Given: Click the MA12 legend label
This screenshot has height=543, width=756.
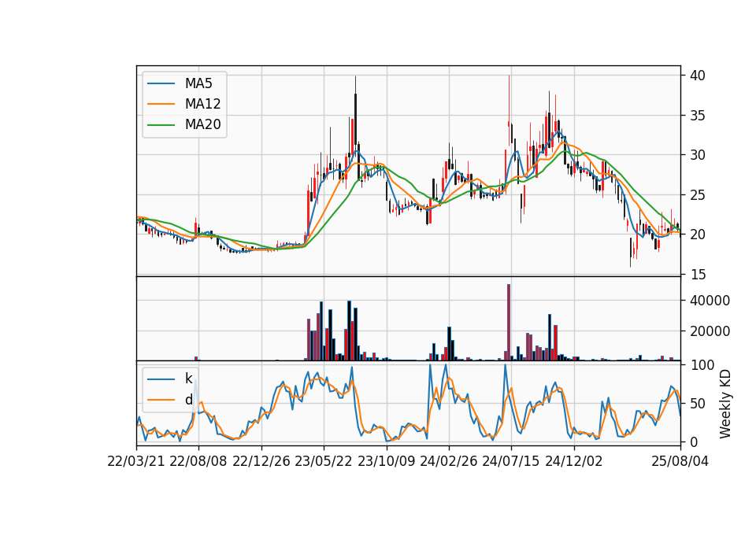Looking at the screenshot, I should pyautogui.click(x=202, y=104).
